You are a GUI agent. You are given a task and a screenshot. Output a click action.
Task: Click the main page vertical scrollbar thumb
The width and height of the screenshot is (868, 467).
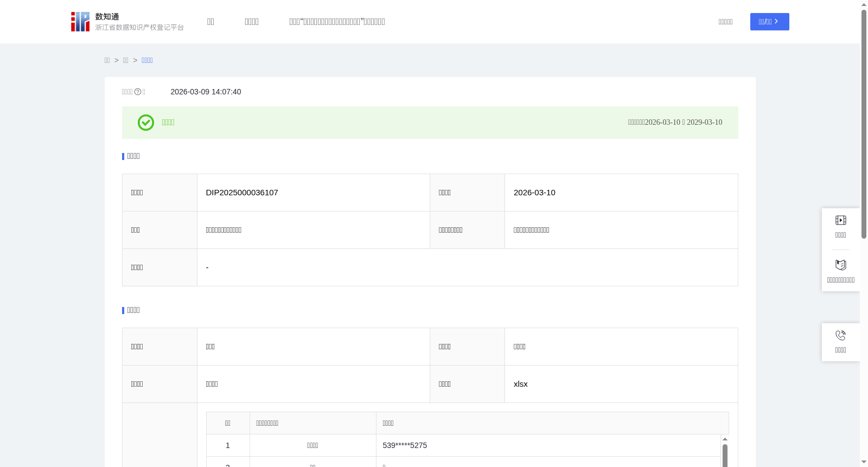click(864, 124)
